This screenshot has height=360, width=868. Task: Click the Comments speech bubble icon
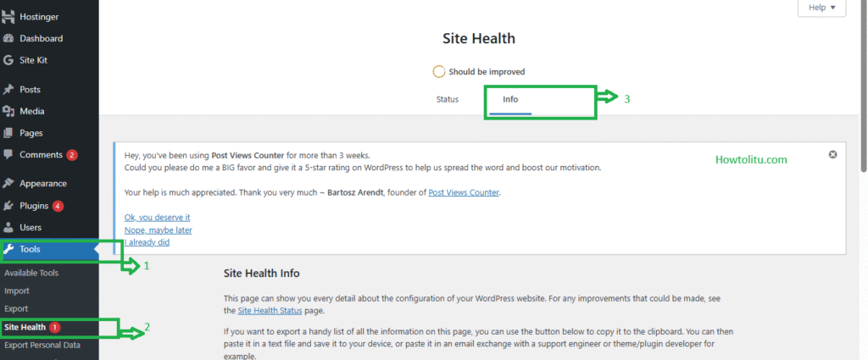pyautogui.click(x=8, y=156)
